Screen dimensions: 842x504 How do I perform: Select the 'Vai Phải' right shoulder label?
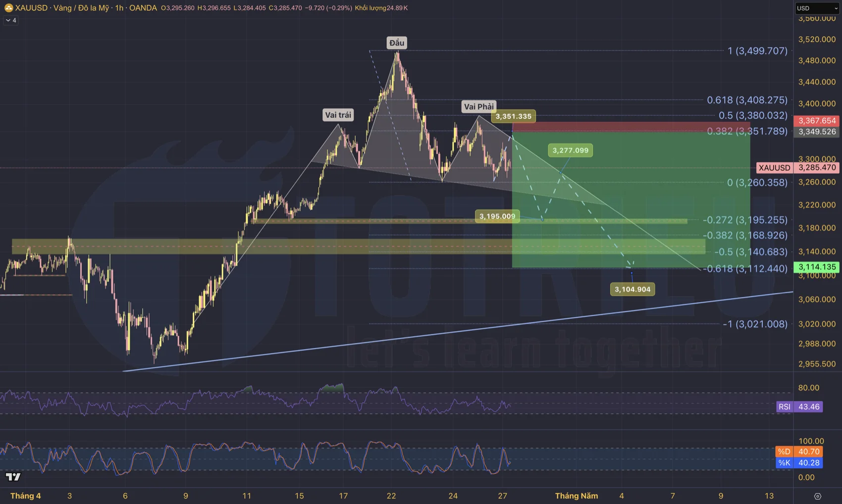478,106
